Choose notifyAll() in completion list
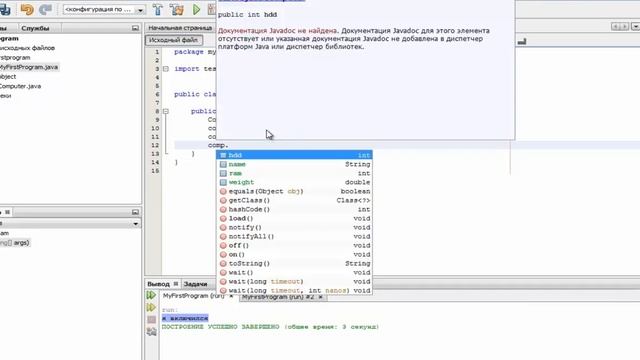640x360 pixels. coord(294,236)
